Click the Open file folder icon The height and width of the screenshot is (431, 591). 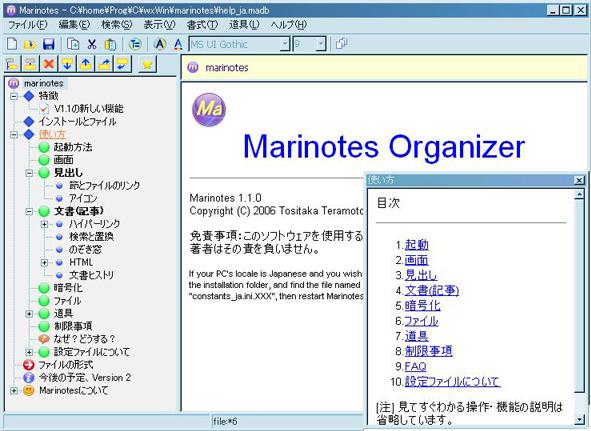click(x=30, y=44)
